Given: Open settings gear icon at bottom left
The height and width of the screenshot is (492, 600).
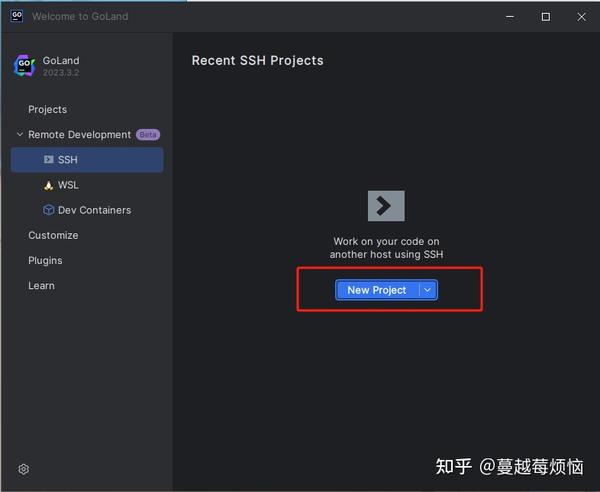Looking at the screenshot, I should (24, 469).
